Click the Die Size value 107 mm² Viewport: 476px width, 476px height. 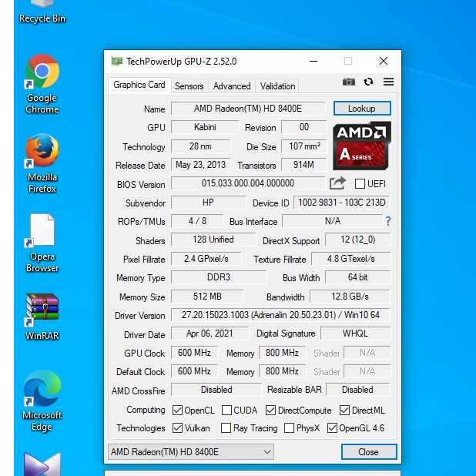click(x=304, y=146)
